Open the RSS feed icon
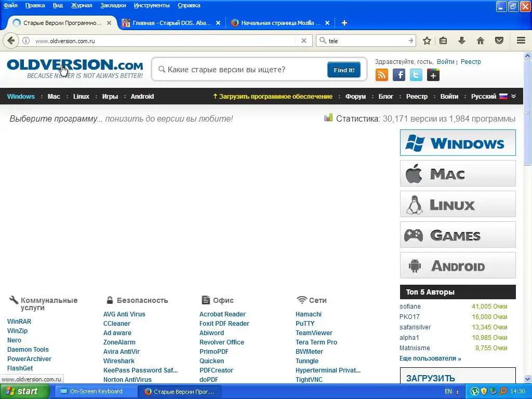The width and height of the screenshot is (532, 399). pyautogui.click(x=381, y=75)
